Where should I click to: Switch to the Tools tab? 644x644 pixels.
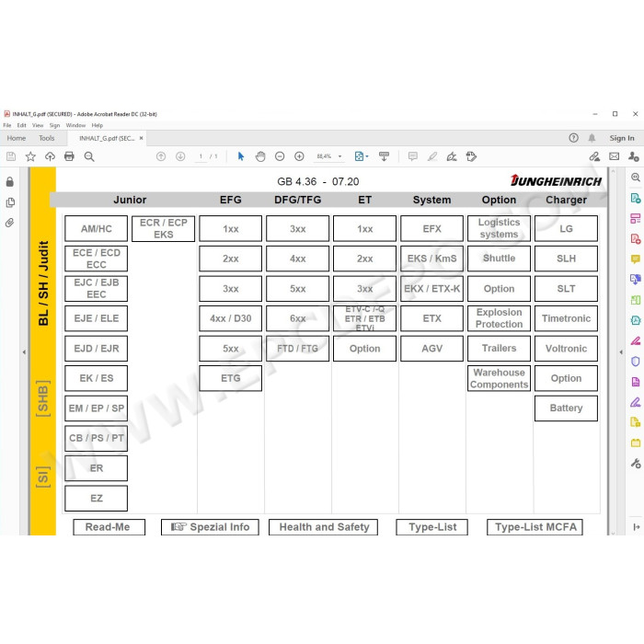click(47, 138)
